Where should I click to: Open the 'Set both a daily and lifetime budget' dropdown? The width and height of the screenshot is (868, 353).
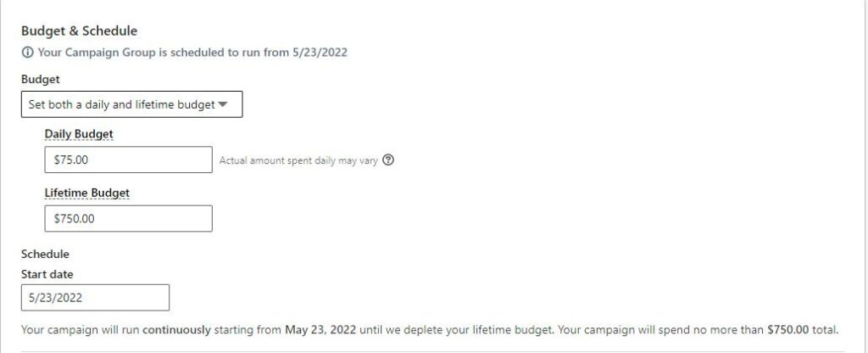pyautogui.click(x=131, y=104)
